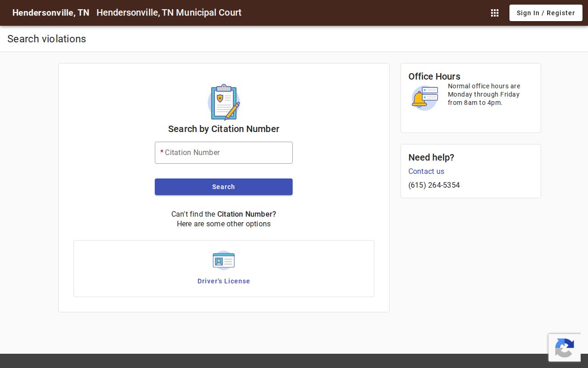Search by Driver's License option
This screenshot has height=368, width=588.
(x=224, y=281)
